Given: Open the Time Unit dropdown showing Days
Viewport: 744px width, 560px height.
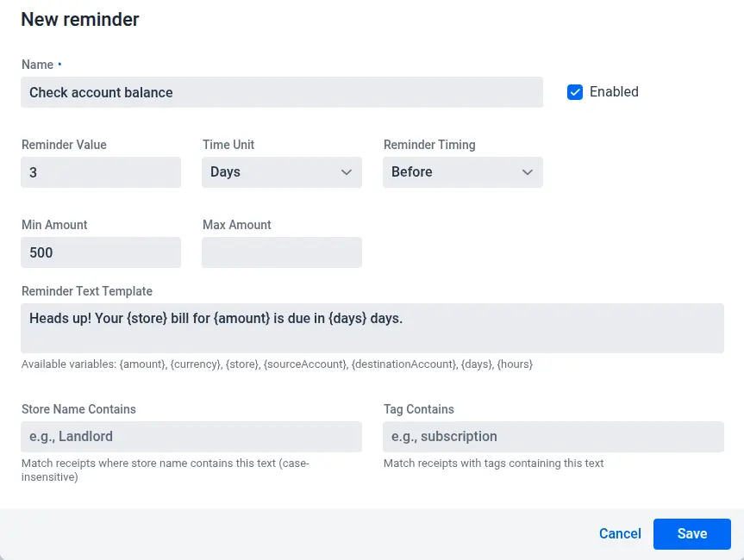Looking at the screenshot, I should click(272, 172).
